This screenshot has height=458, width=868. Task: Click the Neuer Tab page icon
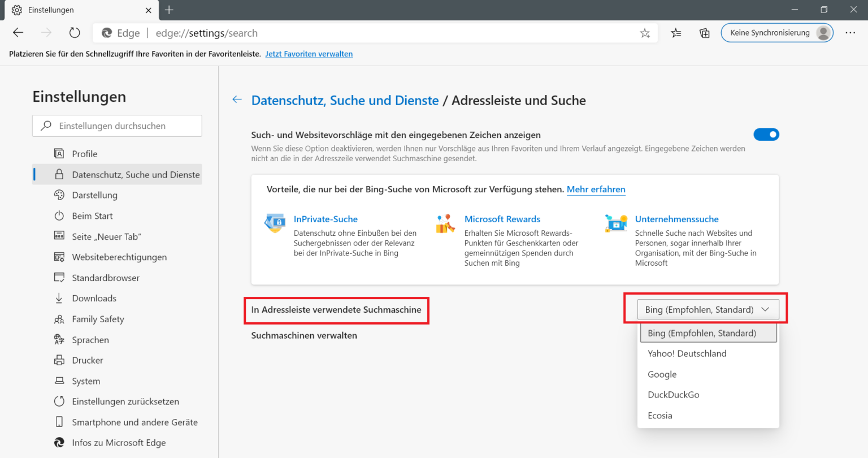point(59,236)
